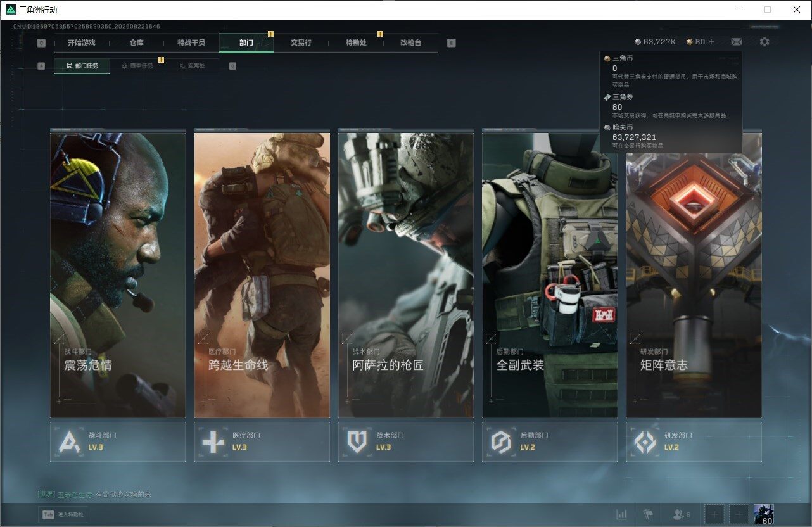Click the plus to add 三角券
The height and width of the screenshot is (527, 812).
pos(711,42)
